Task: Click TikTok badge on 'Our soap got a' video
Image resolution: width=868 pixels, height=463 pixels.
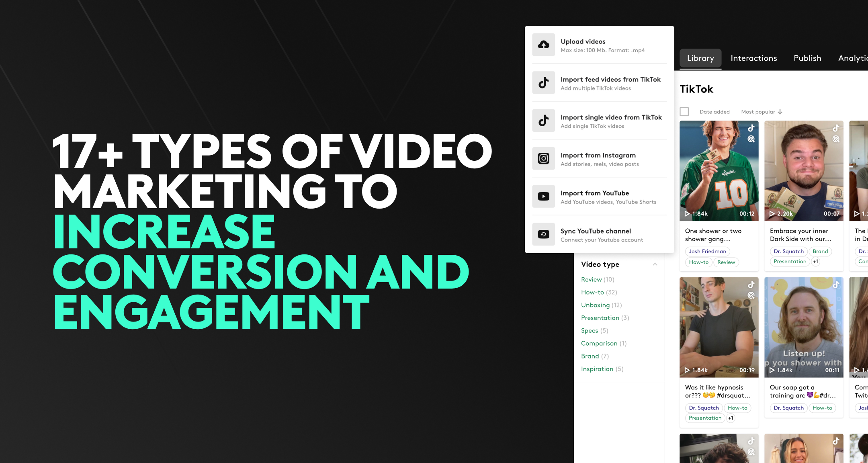Action: click(836, 285)
